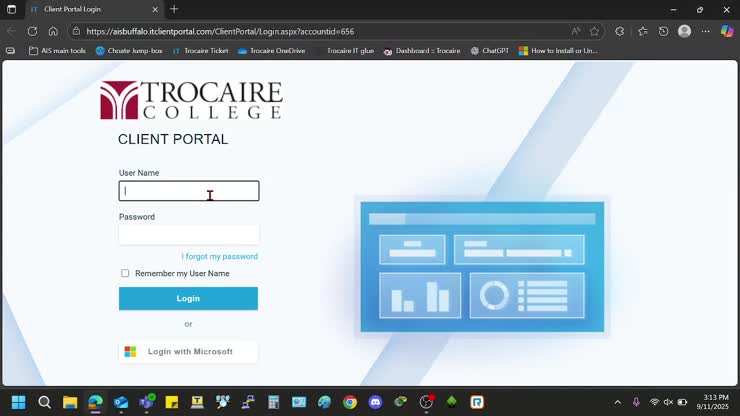Open the Windows Start menu
This screenshot has width=740, height=416.
(x=19, y=402)
